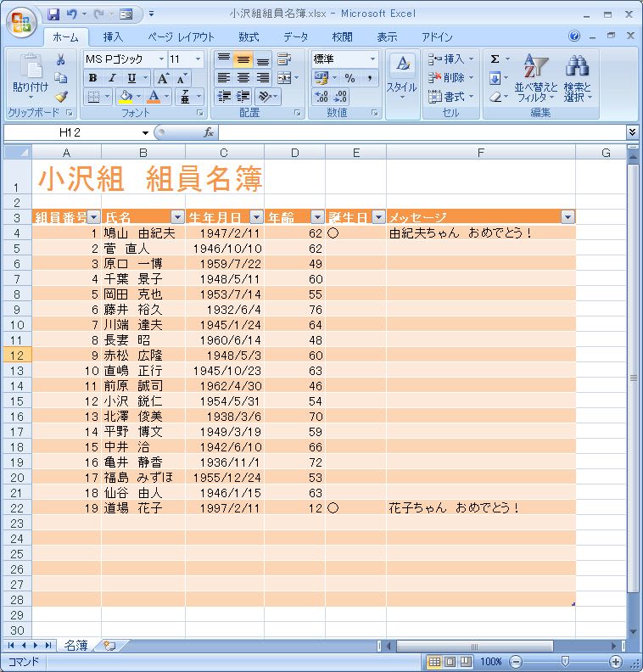Apply the yellow fill color swatch
The image size is (643, 672).
click(125, 97)
